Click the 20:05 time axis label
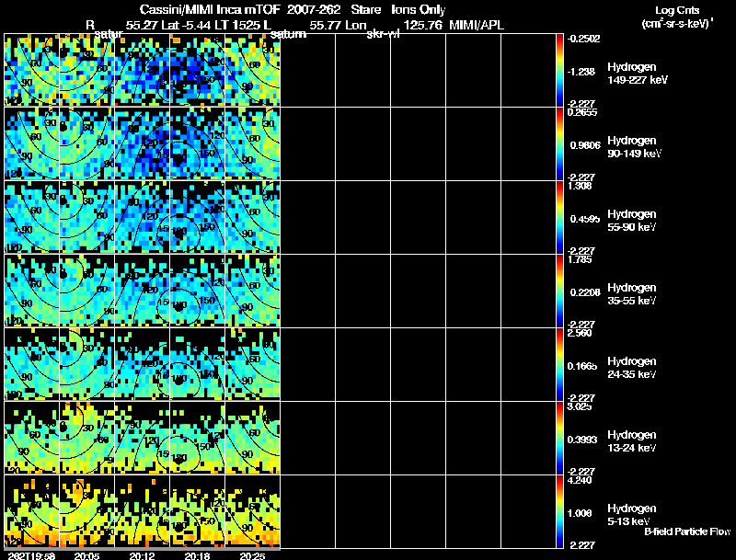The width and height of the screenshot is (736, 560). 86,554
